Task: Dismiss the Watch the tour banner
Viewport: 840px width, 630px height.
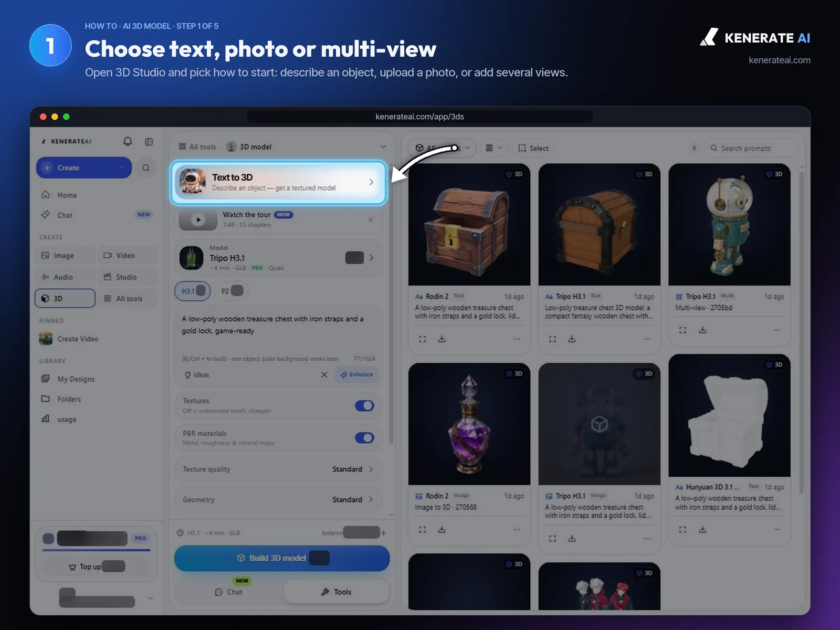Action: coord(371,220)
